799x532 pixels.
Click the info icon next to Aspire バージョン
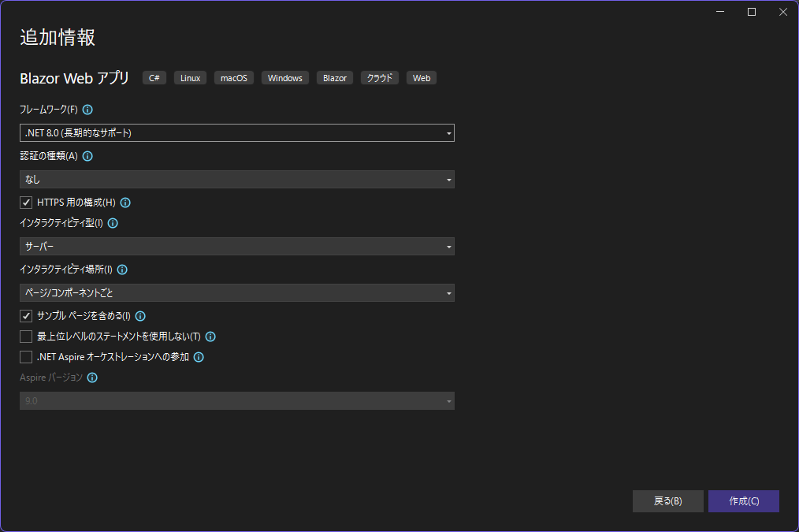[92, 378]
